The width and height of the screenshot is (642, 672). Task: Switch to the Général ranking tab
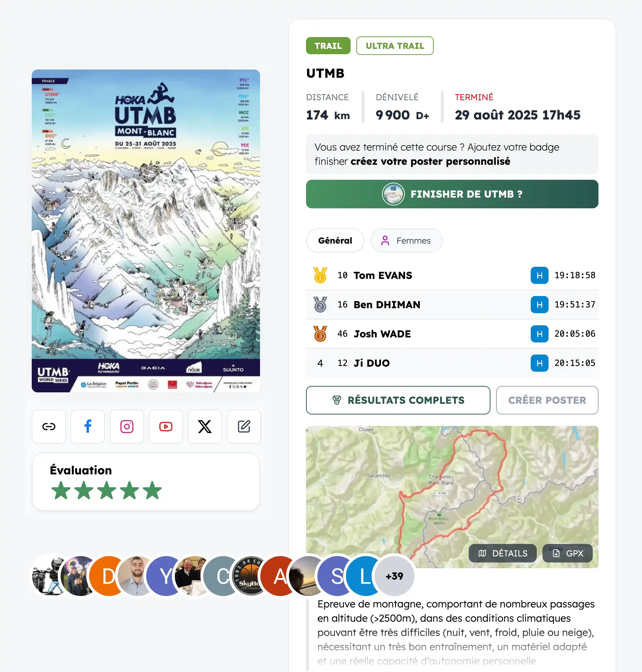pyautogui.click(x=335, y=240)
